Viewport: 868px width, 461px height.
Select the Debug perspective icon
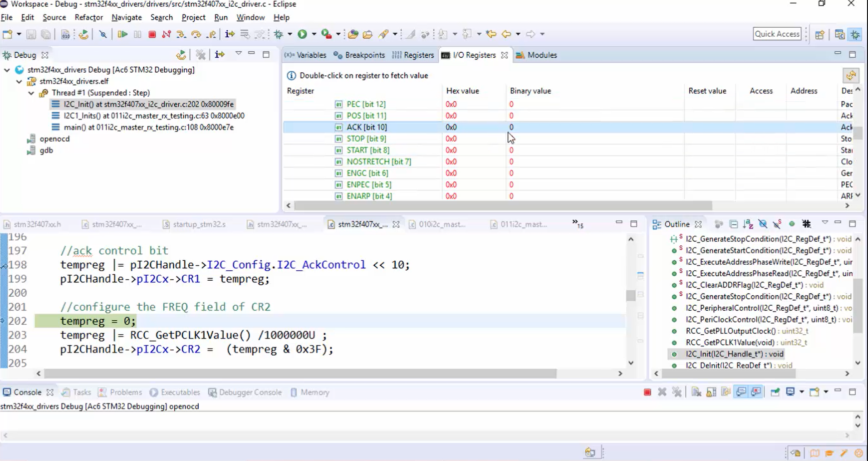[855, 35]
